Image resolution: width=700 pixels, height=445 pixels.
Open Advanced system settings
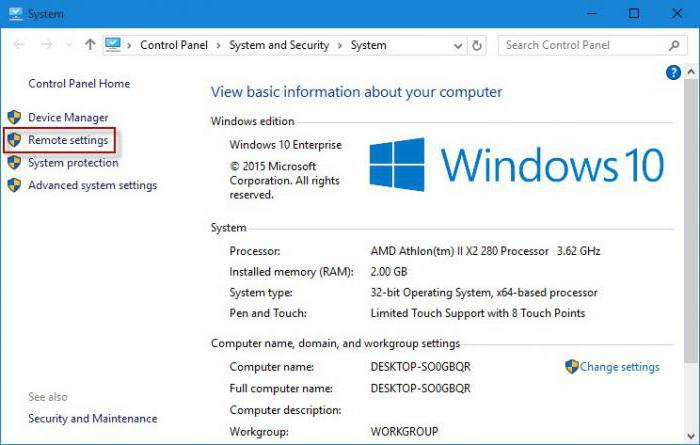tap(92, 185)
